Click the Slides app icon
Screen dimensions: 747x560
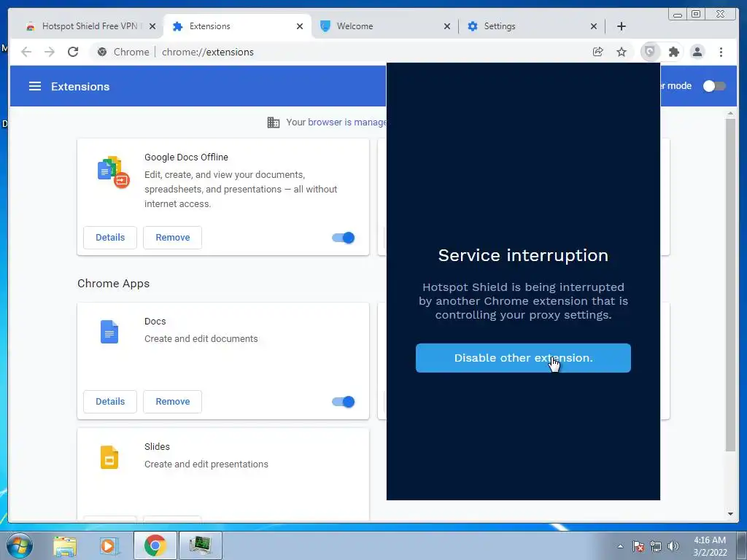109,457
